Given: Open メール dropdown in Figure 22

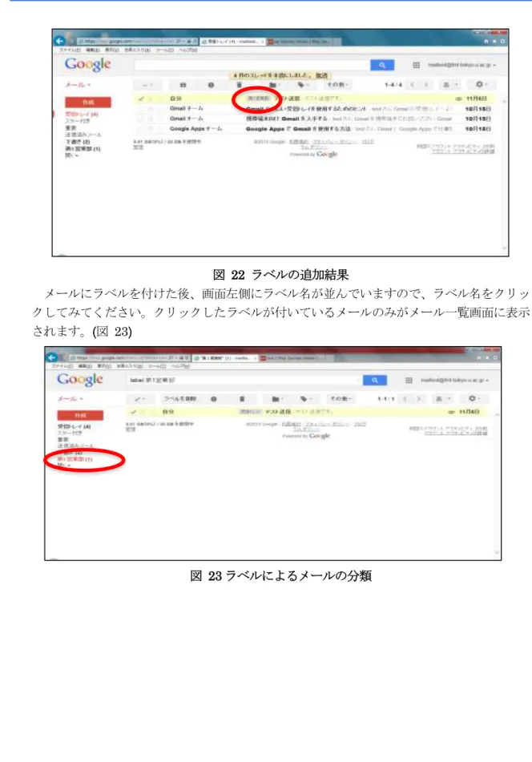Looking at the screenshot, I should (x=78, y=85).
